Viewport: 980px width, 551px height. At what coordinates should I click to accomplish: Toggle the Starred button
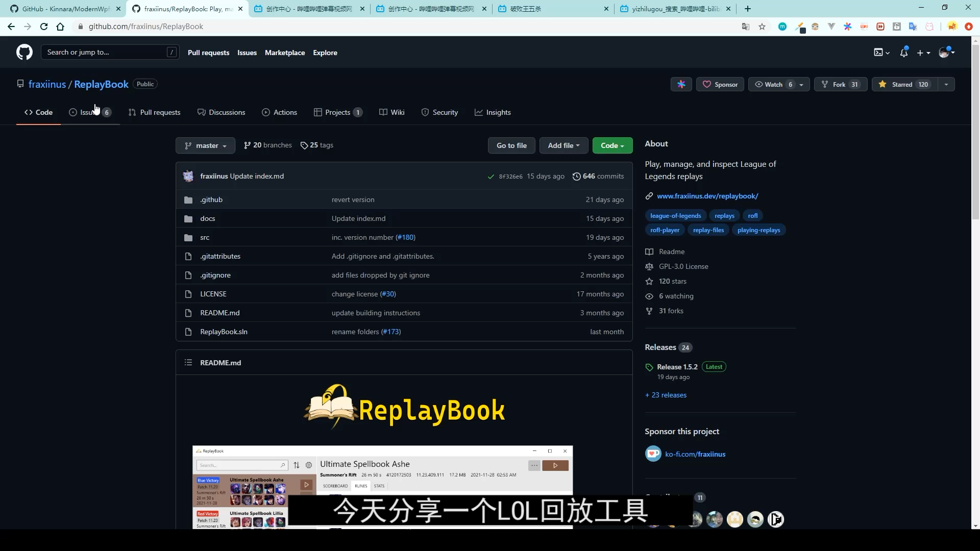[904, 84]
